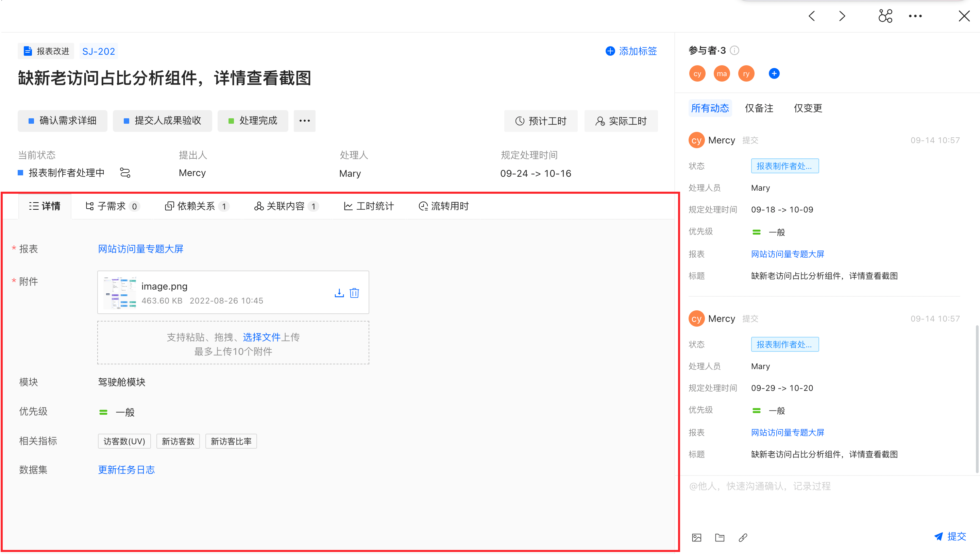Go to next item arrow
This screenshot has width=980, height=554.
842,16
